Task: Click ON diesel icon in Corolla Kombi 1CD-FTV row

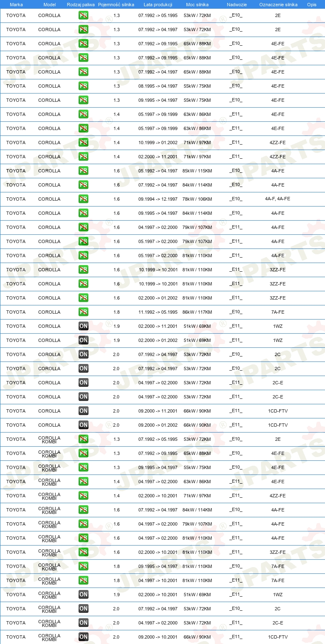Action: [83, 637]
